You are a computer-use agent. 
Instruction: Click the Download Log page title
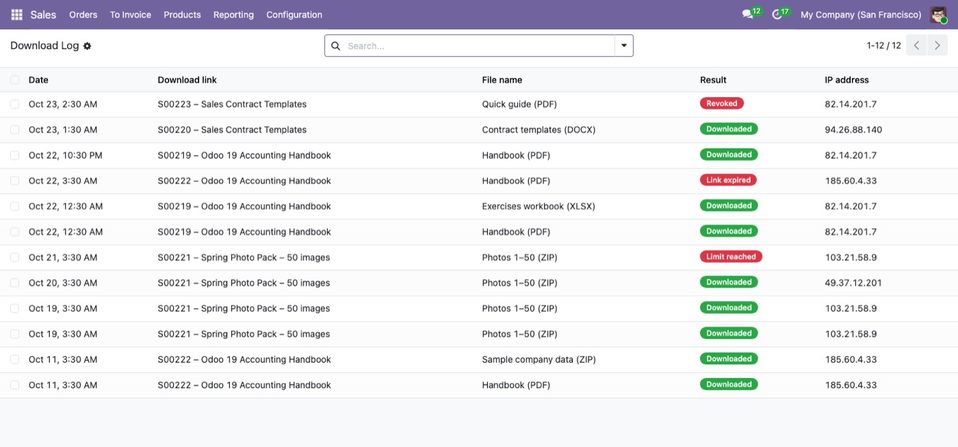pos(45,46)
